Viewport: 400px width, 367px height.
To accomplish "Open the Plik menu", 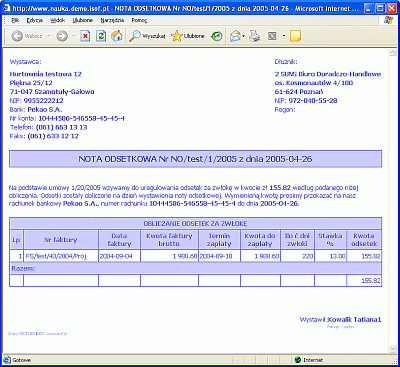I will 15,21.
